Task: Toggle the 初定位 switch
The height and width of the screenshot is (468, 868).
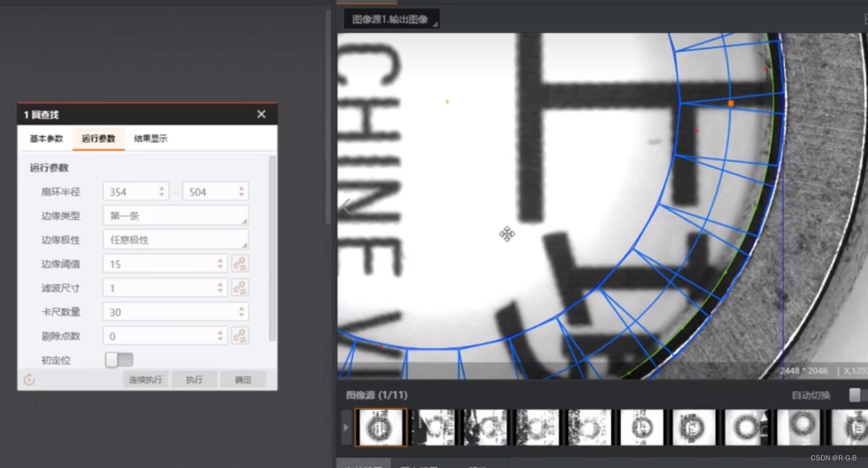Action: pos(119,360)
